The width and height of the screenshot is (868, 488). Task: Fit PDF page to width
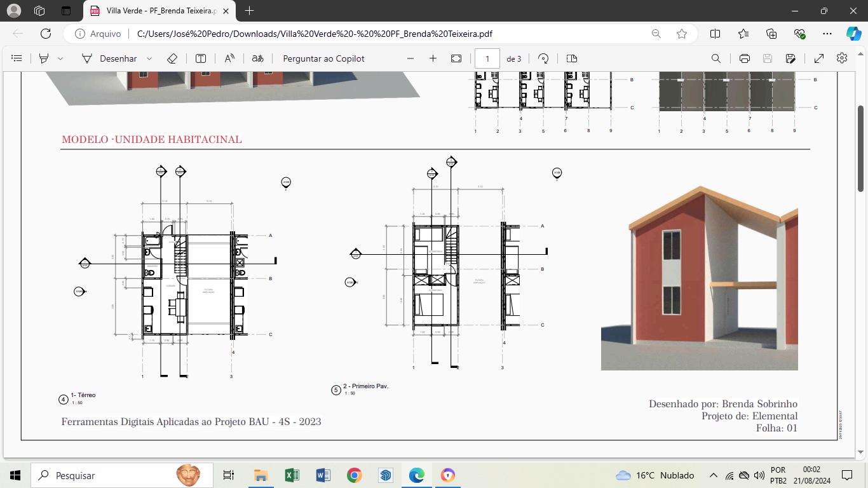coord(456,58)
